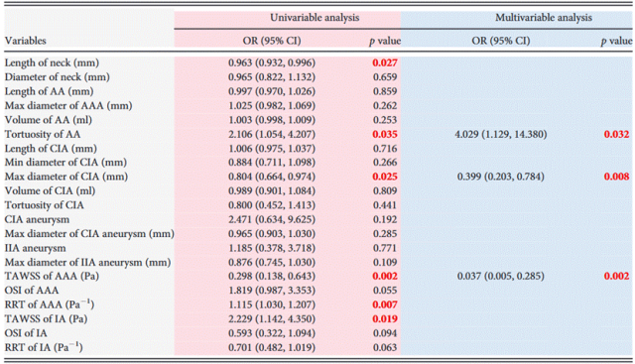
Task: Click the TAWSS of AAA (Pa) row label
Action: [x=52, y=276]
